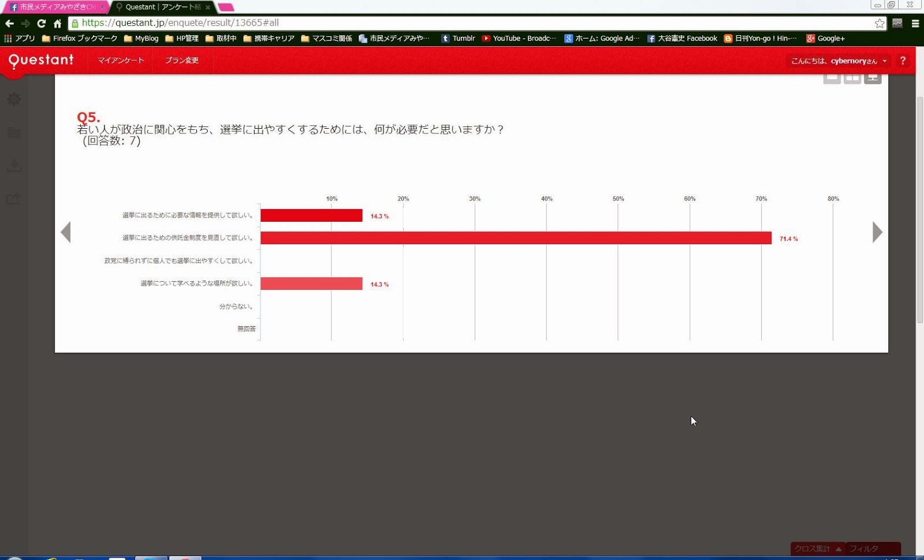Open the Firefox ブックマーク folder

pyautogui.click(x=80, y=39)
